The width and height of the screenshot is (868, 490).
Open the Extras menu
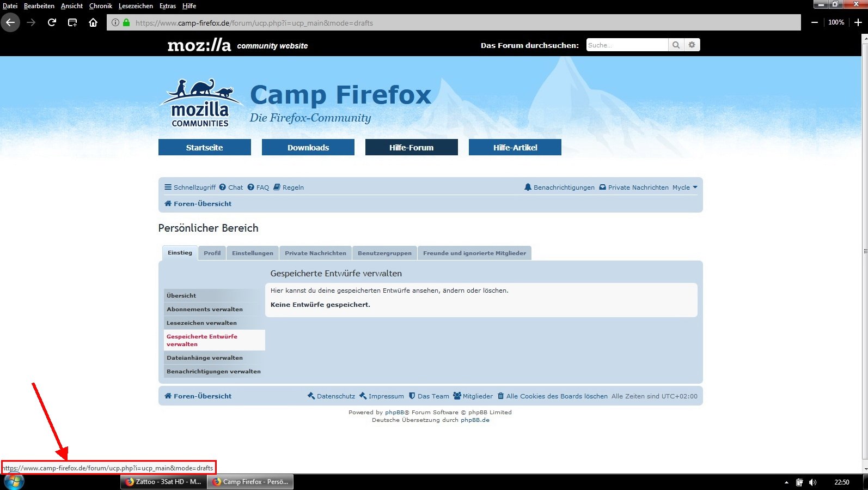click(x=168, y=6)
